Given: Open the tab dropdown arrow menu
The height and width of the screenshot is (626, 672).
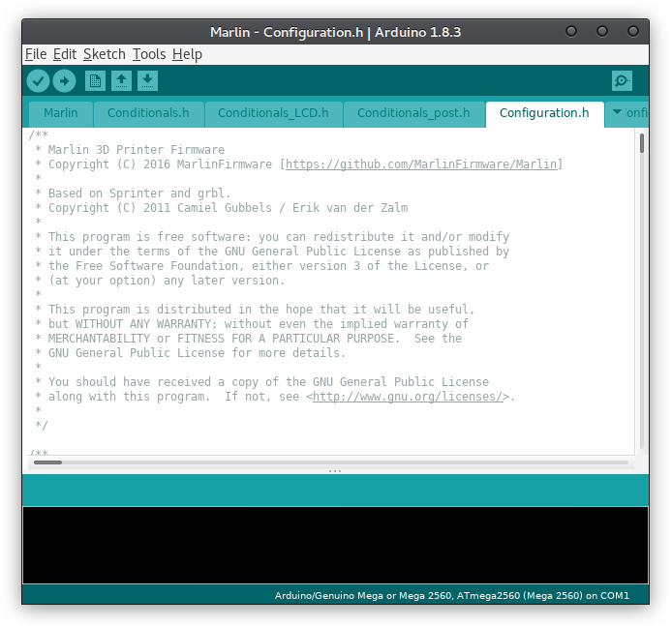Looking at the screenshot, I should click(617, 112).
